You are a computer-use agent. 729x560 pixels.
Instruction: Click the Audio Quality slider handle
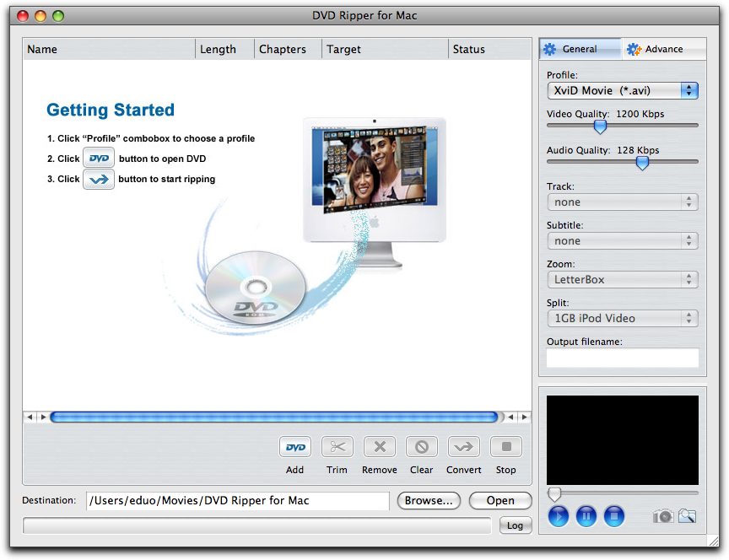(642, 163)
